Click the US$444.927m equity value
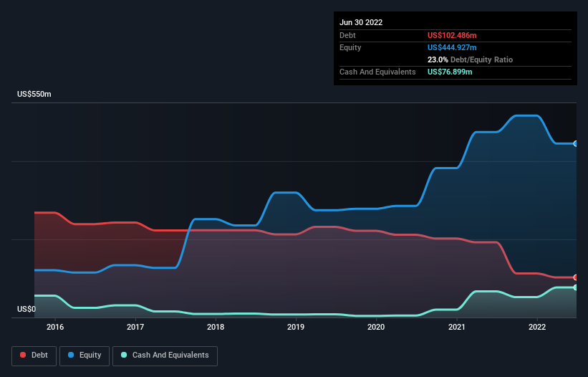The width and height of the screenshot is (588, 377). [452, 47]
